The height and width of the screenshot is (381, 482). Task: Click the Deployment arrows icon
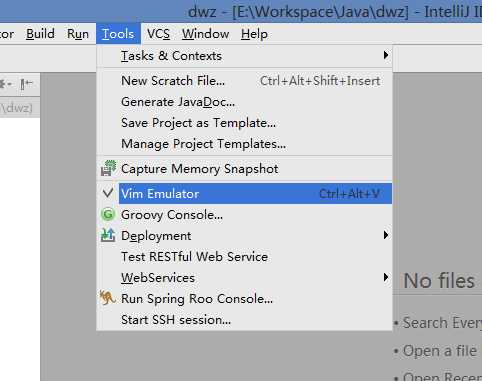(108, 235)
